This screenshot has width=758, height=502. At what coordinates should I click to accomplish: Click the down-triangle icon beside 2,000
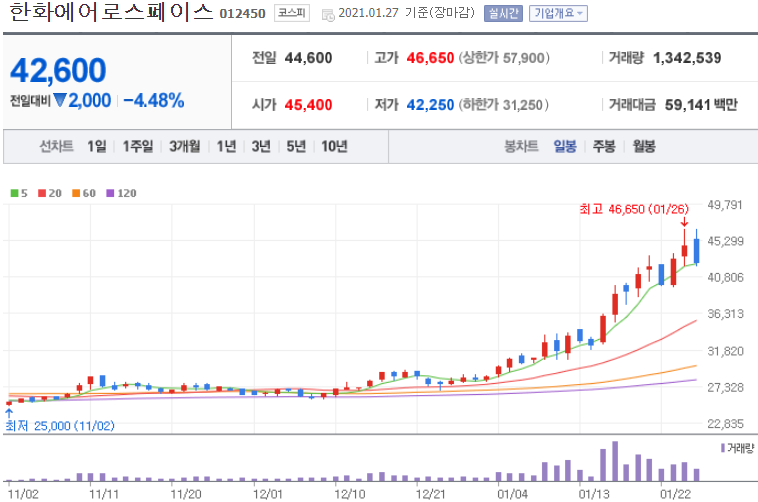point(60,100)
